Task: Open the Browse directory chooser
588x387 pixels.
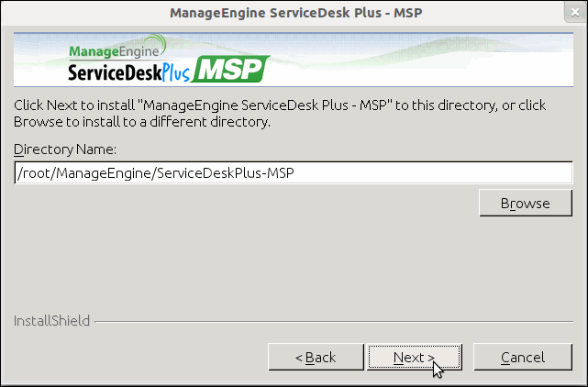Action: click(525, 204)
